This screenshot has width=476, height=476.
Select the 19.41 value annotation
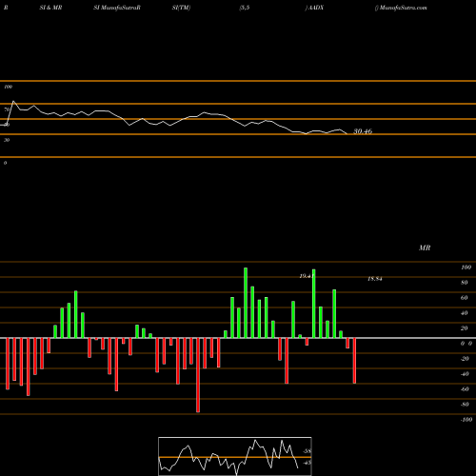click(307, 276)
